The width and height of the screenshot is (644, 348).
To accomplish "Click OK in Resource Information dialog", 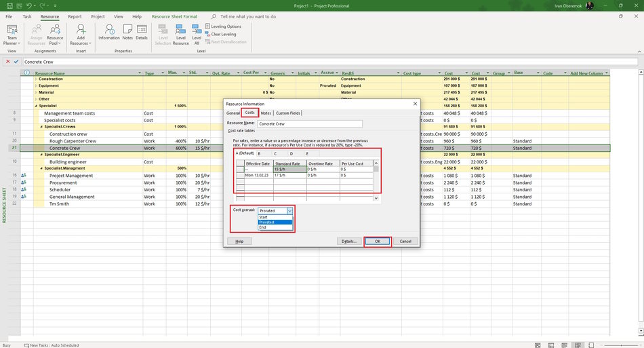I will point(378,241).
